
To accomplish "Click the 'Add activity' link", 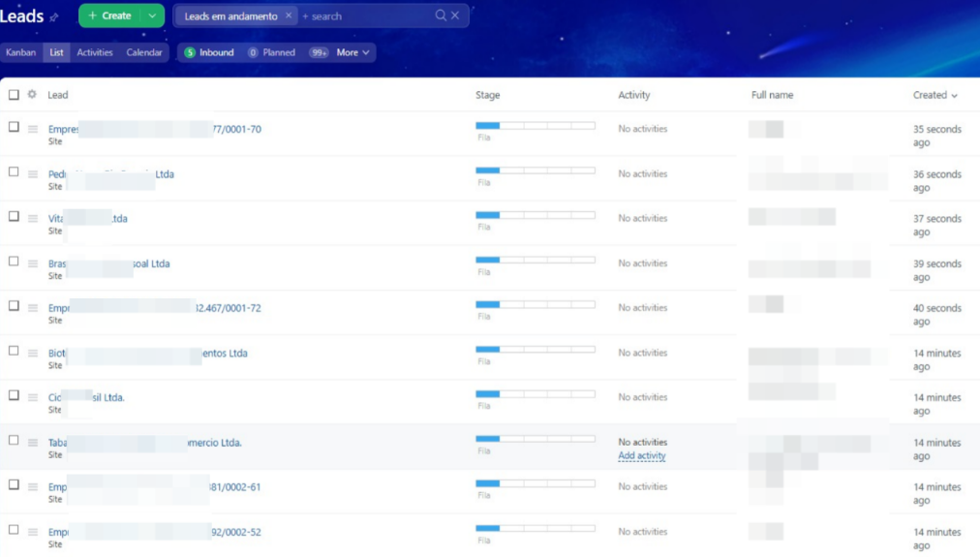I will (641, 455).
